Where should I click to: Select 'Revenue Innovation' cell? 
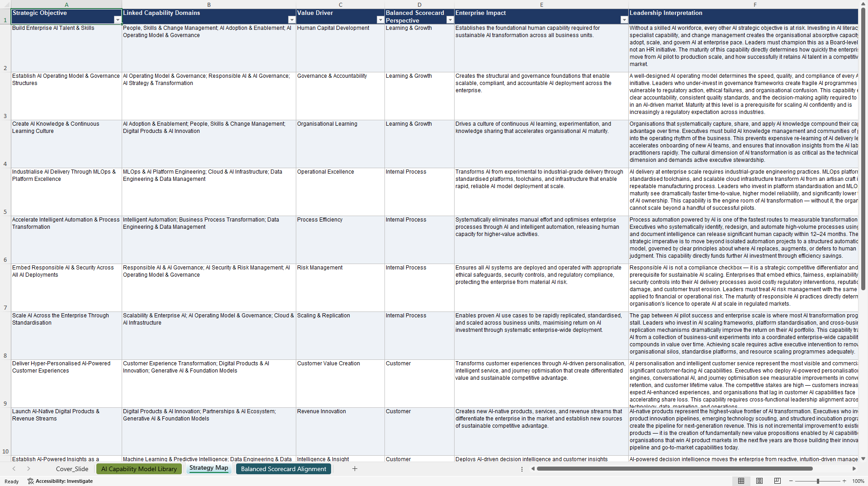(x=340, y=431)
